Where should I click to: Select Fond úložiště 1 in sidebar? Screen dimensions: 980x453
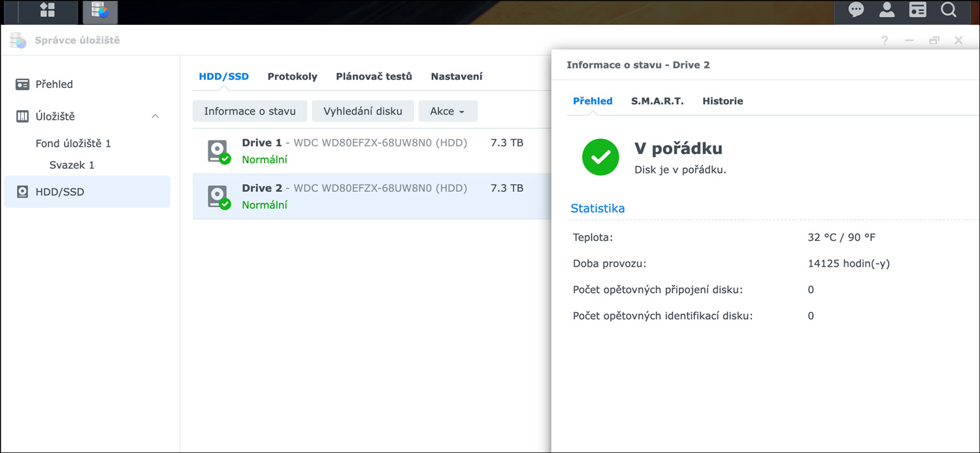pyautogui.click(x=73, y=144)
